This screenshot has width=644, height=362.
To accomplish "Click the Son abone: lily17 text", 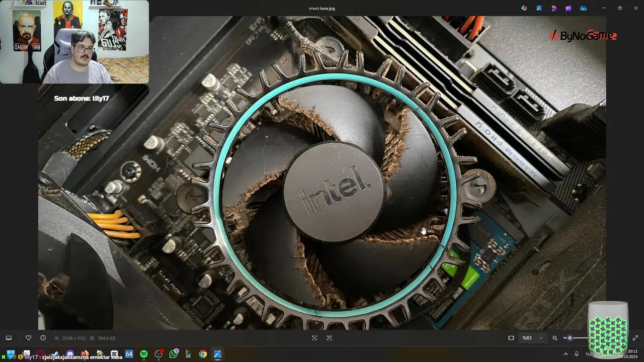I will click(x=82, y=99).
